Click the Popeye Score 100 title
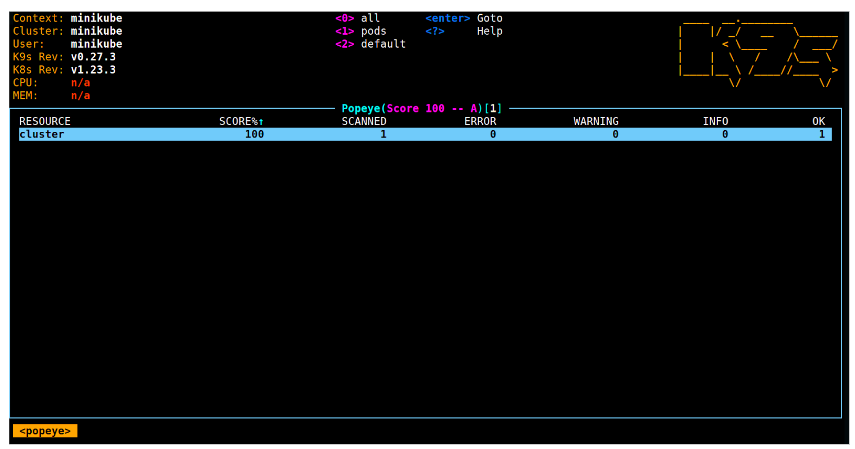Viewport: 855px width, 449px height. point(422,108)
